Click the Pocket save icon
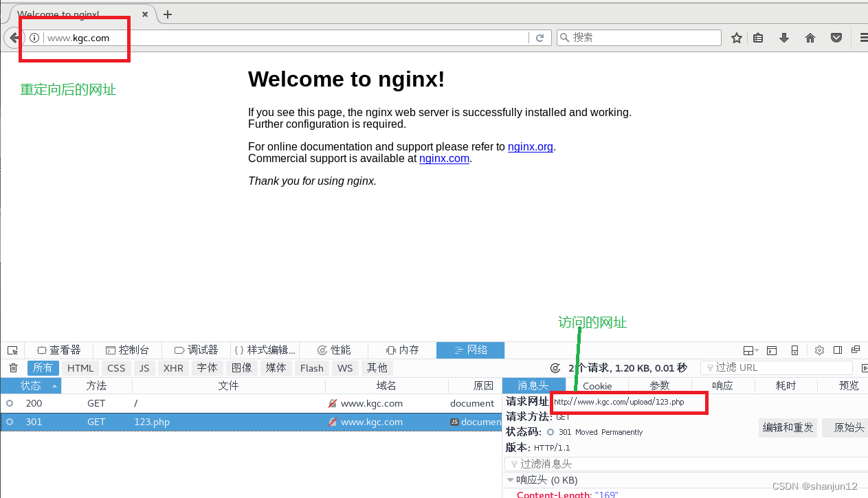This screenshot has width=868, height=498. pos(836,38)
